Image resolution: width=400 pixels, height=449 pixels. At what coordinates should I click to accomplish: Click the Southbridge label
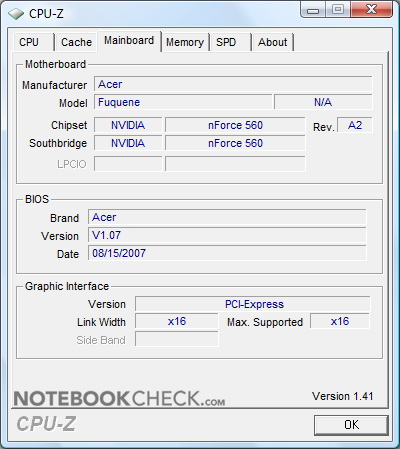point(58,143)
